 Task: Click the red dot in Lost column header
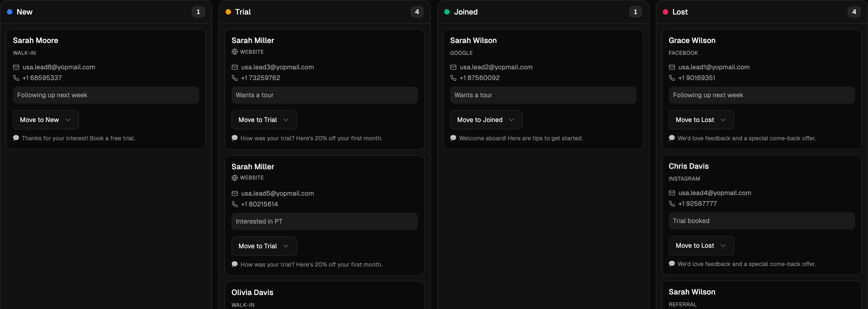(666, 12)
